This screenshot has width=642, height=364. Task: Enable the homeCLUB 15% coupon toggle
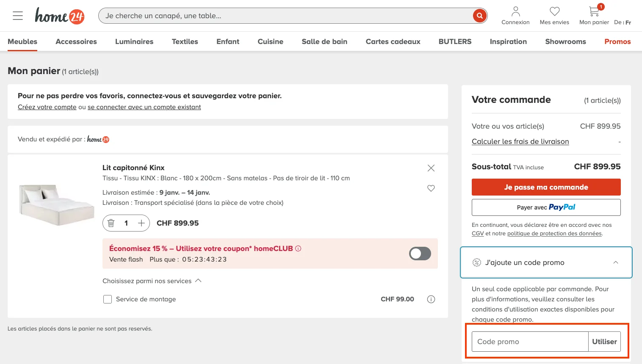(x=419, y=253)
